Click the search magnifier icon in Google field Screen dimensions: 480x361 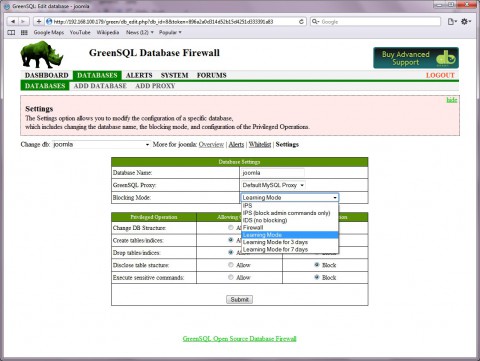coord(315,22)
